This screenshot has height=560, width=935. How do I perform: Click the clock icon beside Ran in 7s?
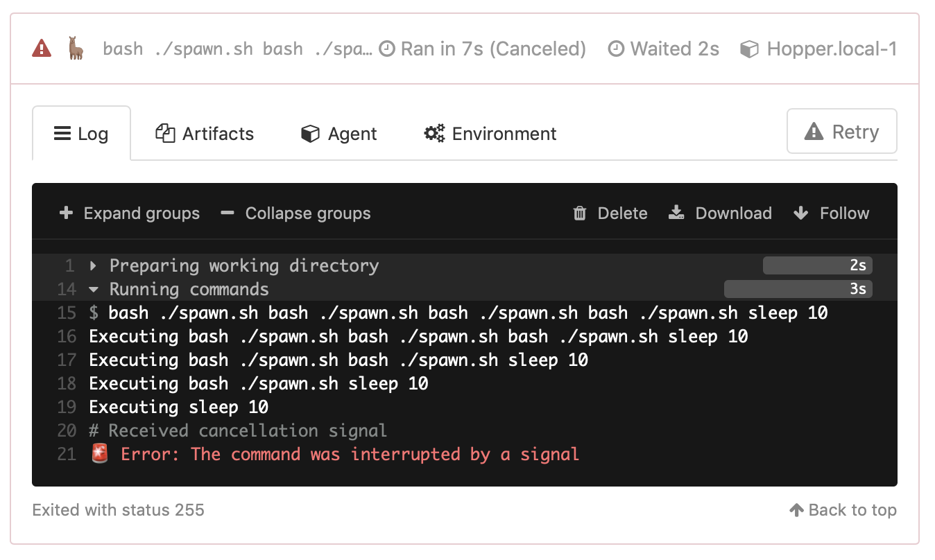click(388, 49)
